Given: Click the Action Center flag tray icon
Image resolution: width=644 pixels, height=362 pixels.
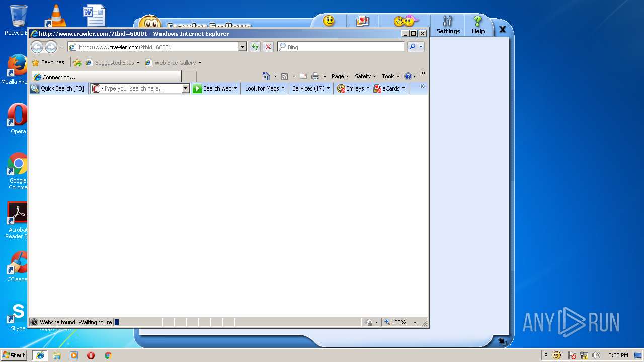Looking at the screenshot, I should [572, 355].
